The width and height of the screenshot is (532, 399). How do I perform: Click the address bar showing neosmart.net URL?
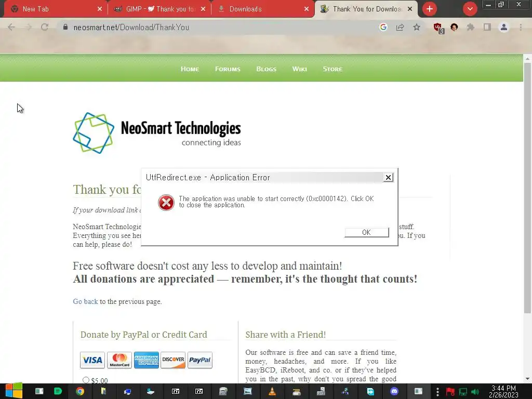click(217, 28)
